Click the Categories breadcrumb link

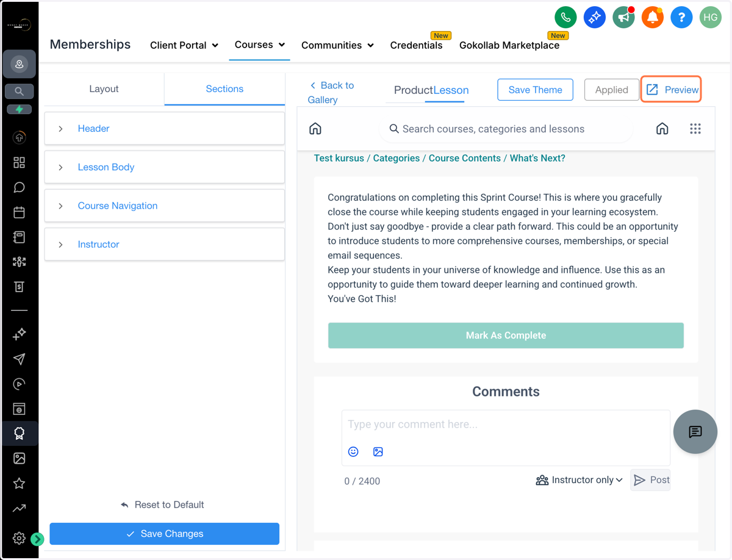click(396, 158)
